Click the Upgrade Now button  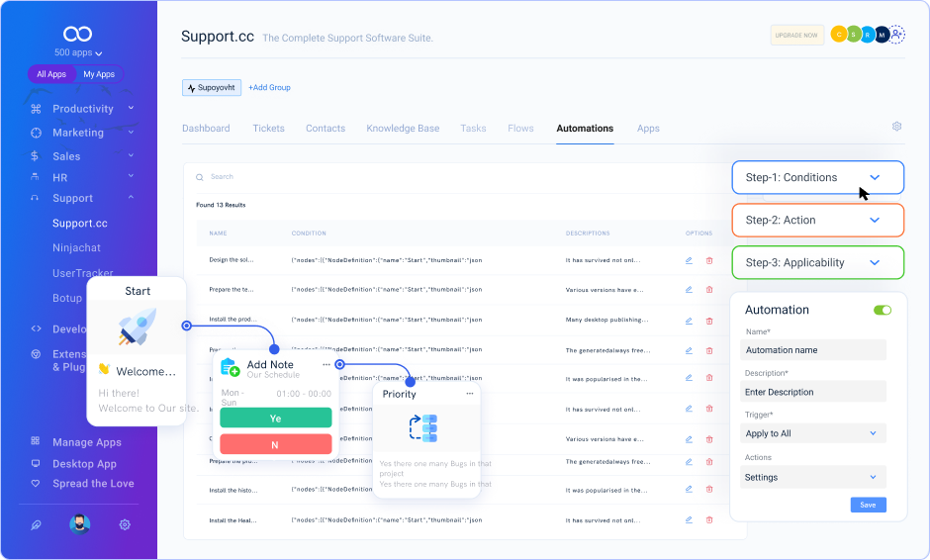[x=796, y=36]
